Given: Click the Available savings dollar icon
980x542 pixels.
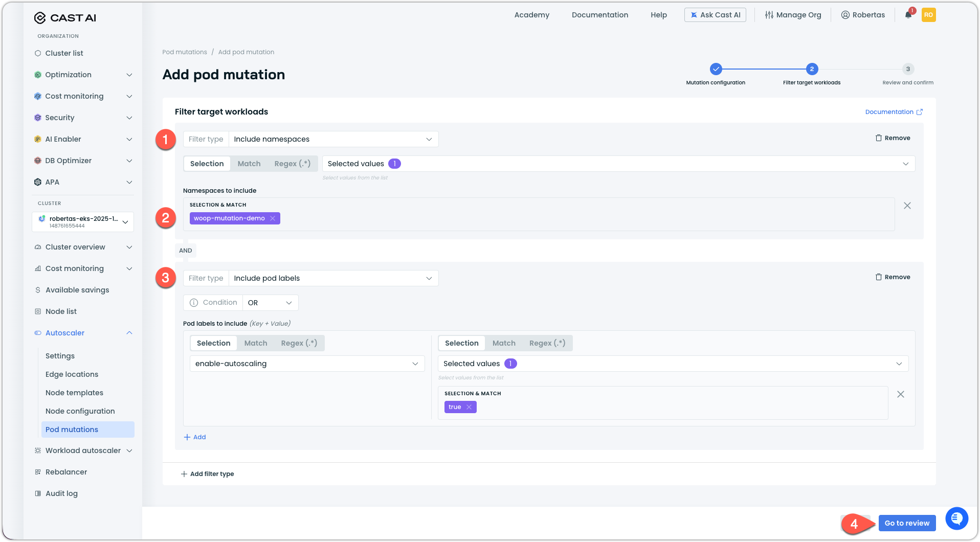Looking at the screenshot, I should pyautogui.click(x=38, y=290).
